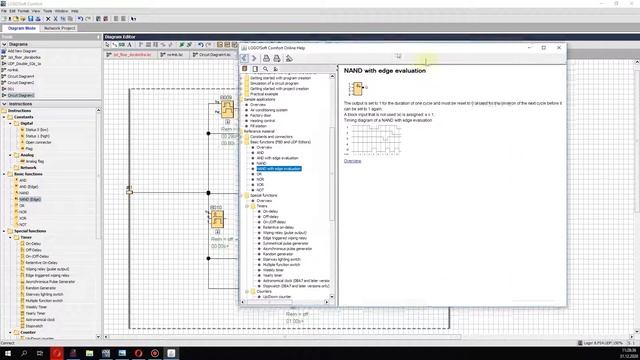Collapse the Diagrams panel section
Image resolution: width=640 pixels, height=360 pixels.
(4, 44)
